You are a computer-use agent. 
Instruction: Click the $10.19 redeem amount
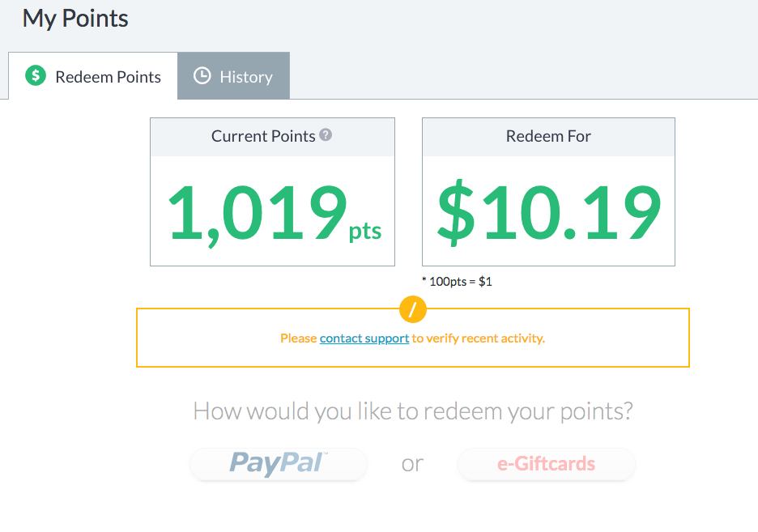[549, 213]
